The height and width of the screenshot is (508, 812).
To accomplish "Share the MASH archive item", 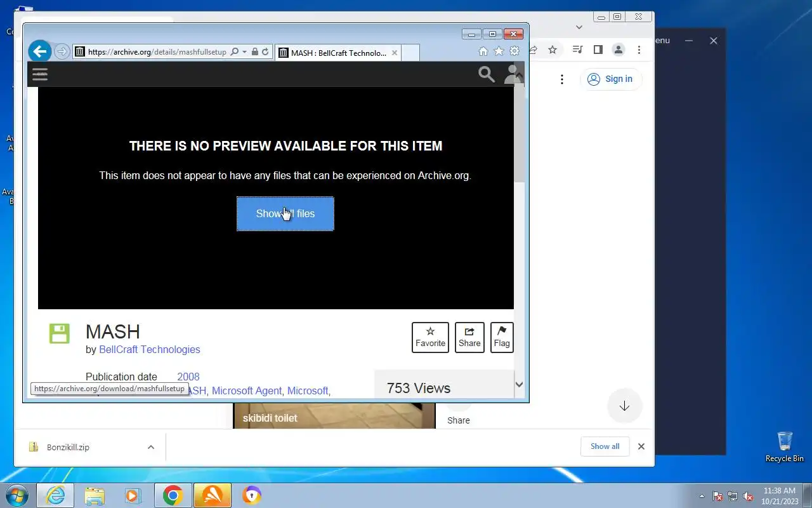I will click(x=469, y=337).
